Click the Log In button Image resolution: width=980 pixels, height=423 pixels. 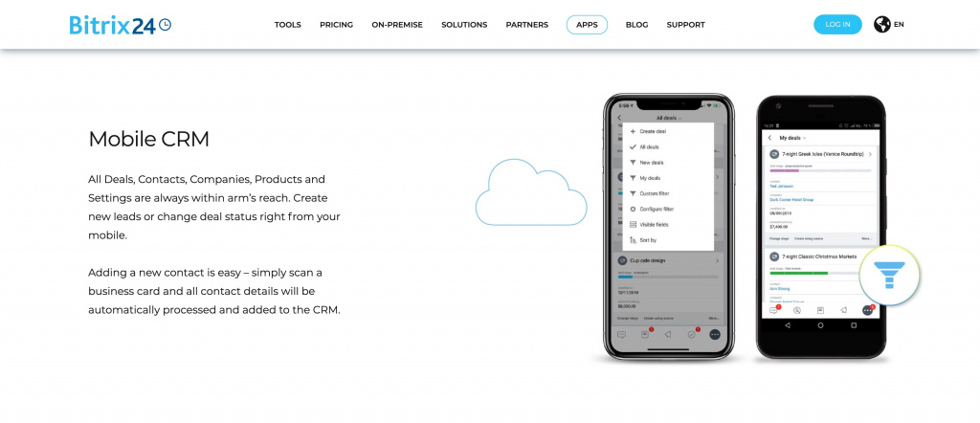coord(837,25)
